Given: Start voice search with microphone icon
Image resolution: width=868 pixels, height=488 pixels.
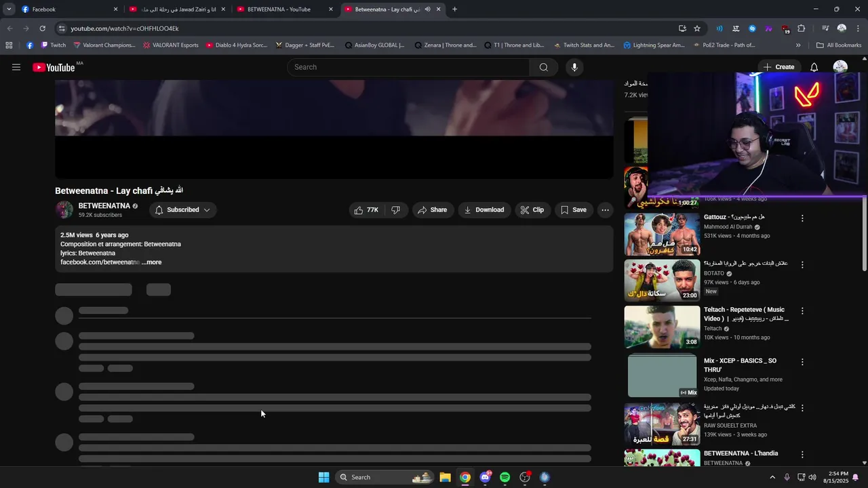Looking at the screenshot, I should [574, 67].
